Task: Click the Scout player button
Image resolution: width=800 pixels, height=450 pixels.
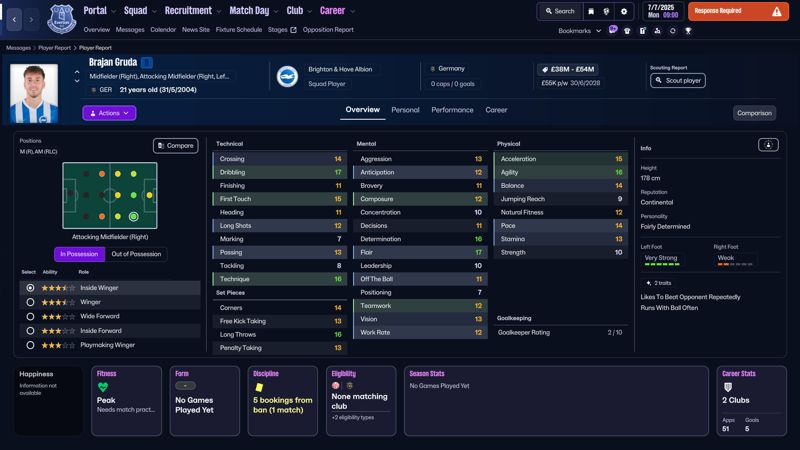Action: pos(678,81)
